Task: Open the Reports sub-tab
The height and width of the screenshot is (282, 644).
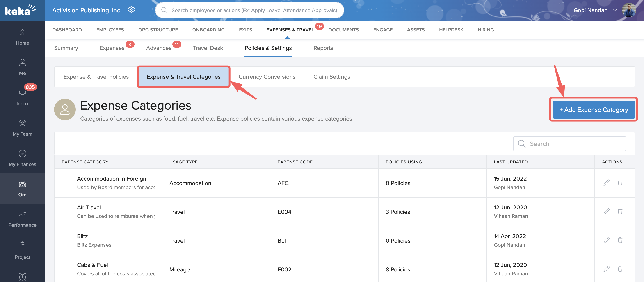Action: (323, 48)
